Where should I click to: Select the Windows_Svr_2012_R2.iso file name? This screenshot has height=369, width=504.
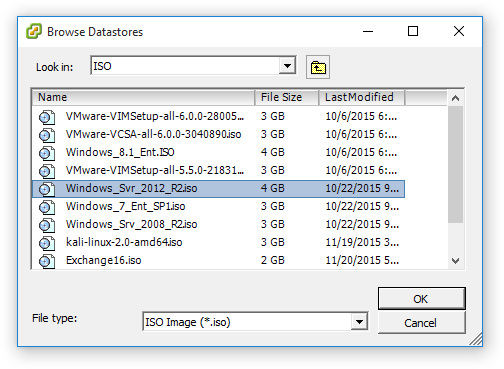coord(131,188)
